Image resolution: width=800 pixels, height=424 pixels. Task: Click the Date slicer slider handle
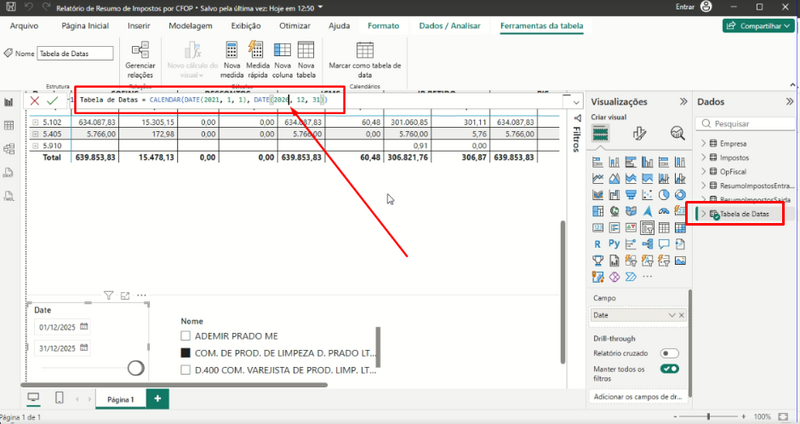pos(136,368)
